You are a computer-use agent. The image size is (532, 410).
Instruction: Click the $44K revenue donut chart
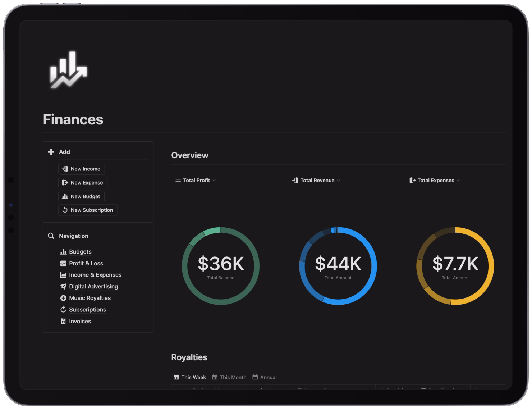click(338, 266)
